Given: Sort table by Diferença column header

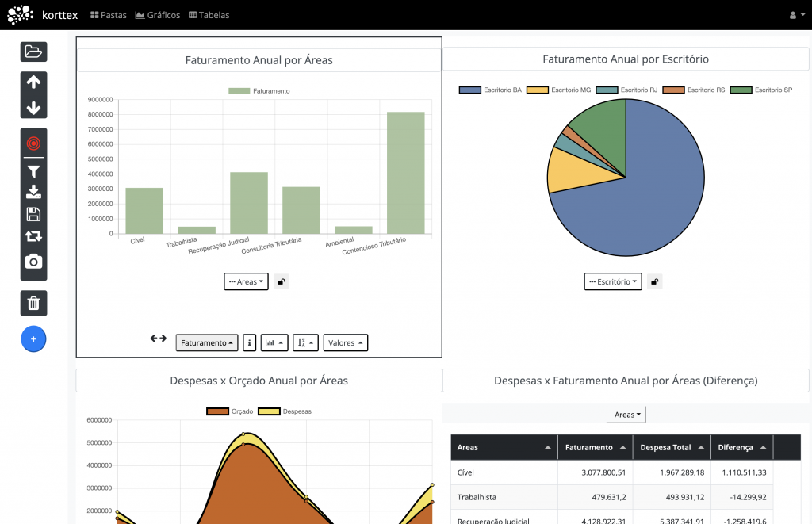Looking at the screenshot, I should (x=741, y=447).
